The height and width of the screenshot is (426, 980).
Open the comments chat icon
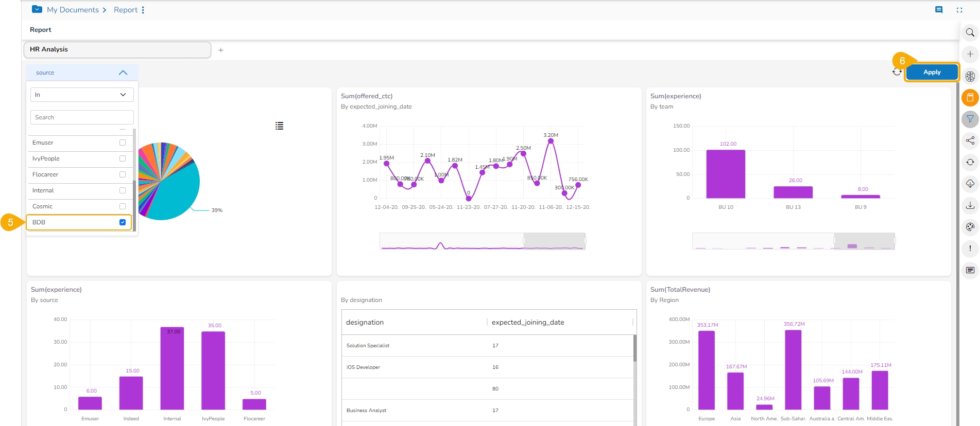[x=939, y=10]
